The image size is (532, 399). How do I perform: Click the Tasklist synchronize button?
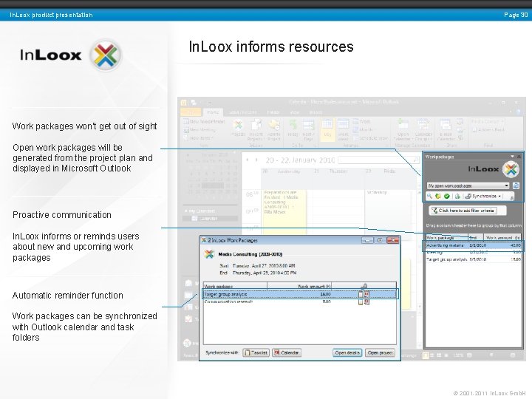click(x=256, y=352)
